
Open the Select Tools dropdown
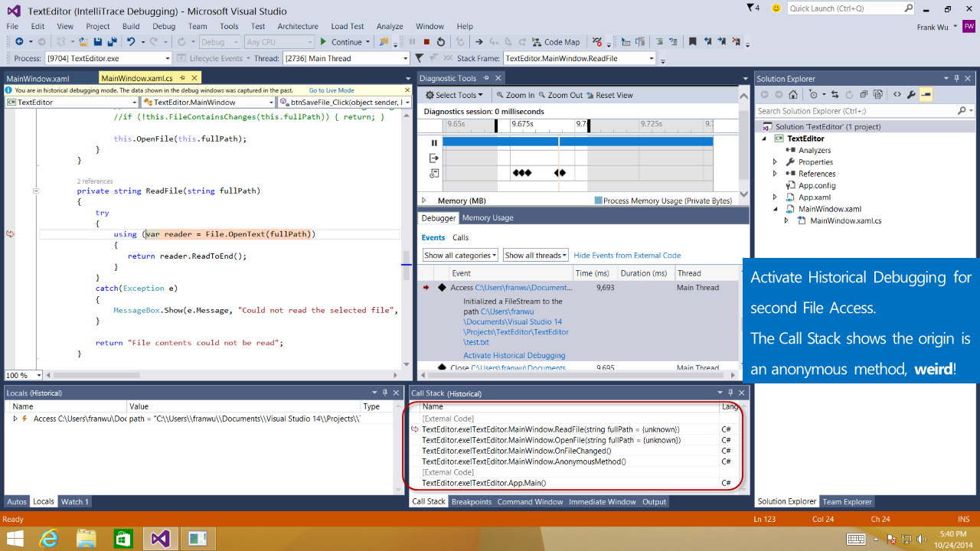(x=455, y=95)
